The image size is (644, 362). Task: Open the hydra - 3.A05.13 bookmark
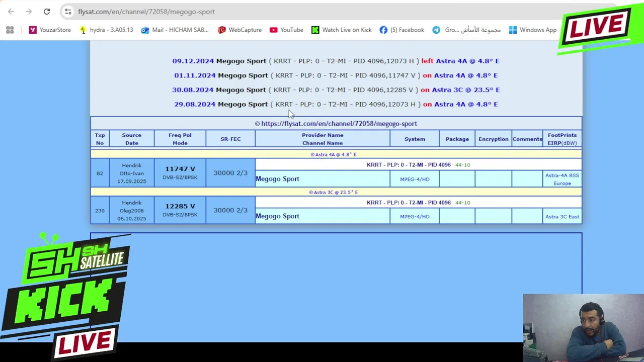click(106, 30)
